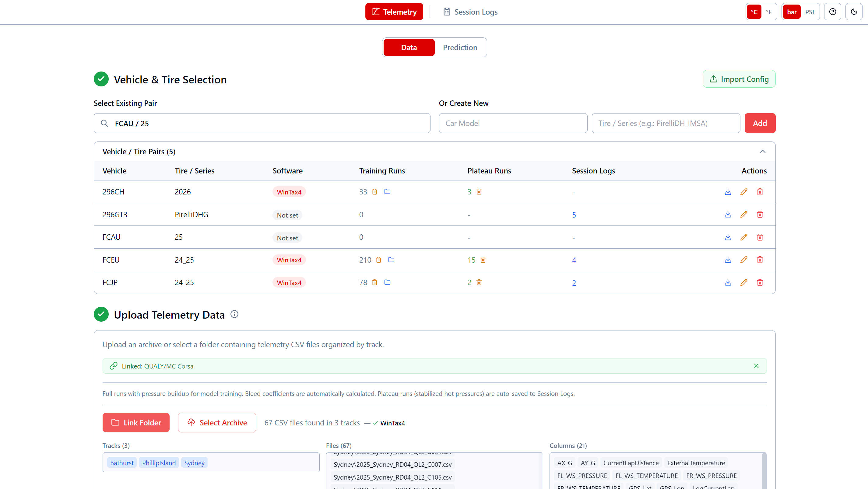Focus the Car Model input field
The image size is (868, 489).
pyautogui.click(x=513, y=123)
